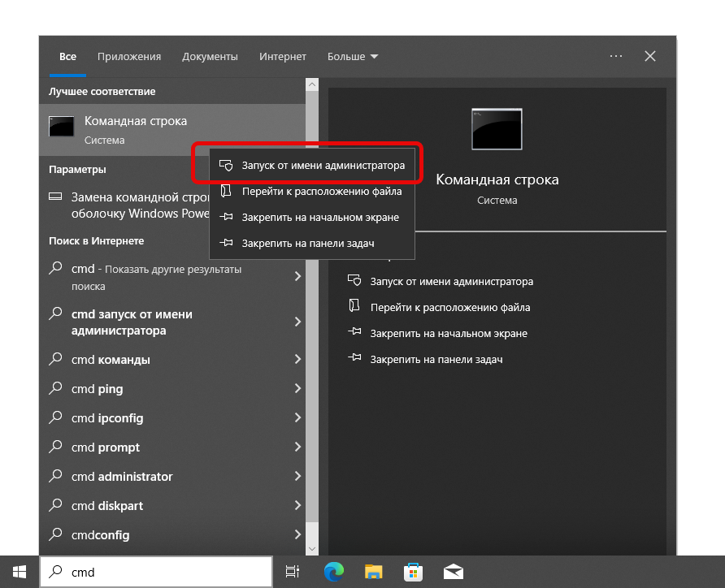
Task: Launch Microsoft Edge from the taskbar
Action: (333, 572)
